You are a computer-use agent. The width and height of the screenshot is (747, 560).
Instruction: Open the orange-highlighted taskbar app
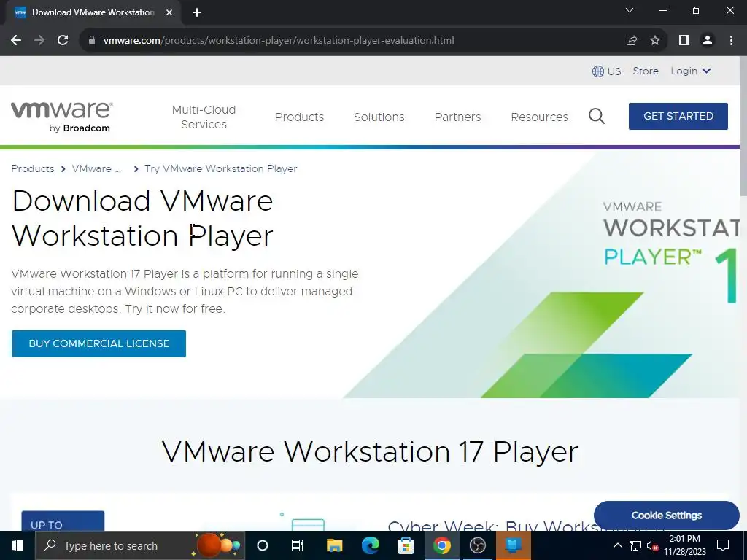(513, 545)
